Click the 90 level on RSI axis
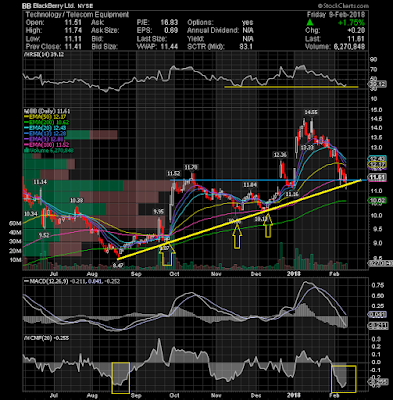The width and height of the screenshot is (393, 400). click(x=373, y=60)
